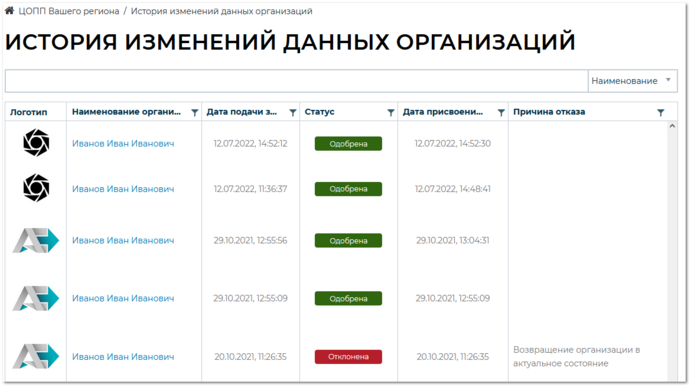The height and width of the screenshot is (387, 691).
Task: Click the Логотип column header
Action: (29, 112)
